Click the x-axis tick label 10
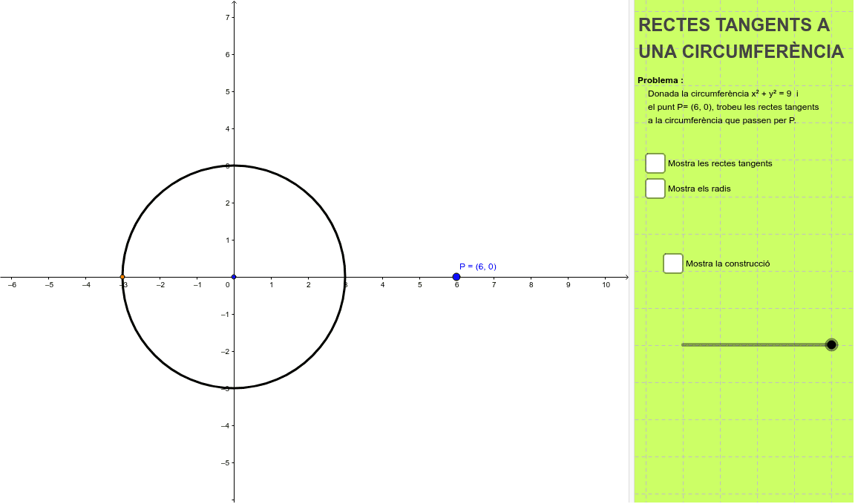Image resolution: width=855 pixels, height=504 pixels. [x=606, y=285]
